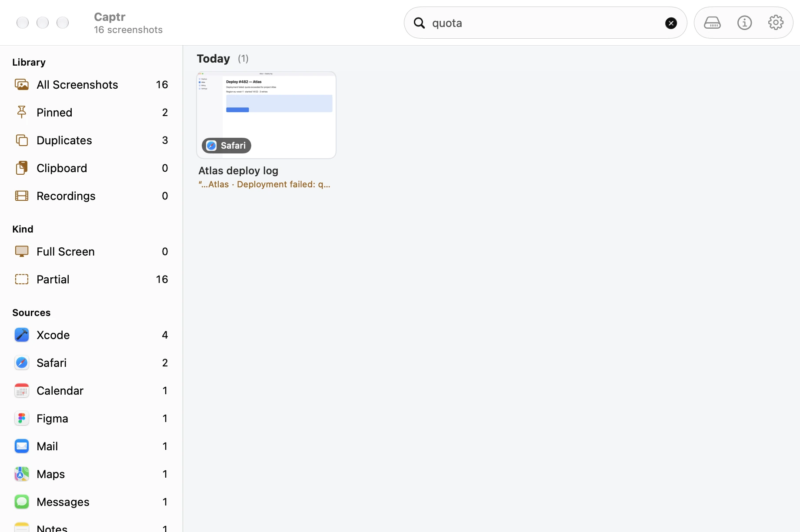The height and width of the screenshot is (532, 800).
Task: Click the Figma source icon
Action: coord(22,418)
